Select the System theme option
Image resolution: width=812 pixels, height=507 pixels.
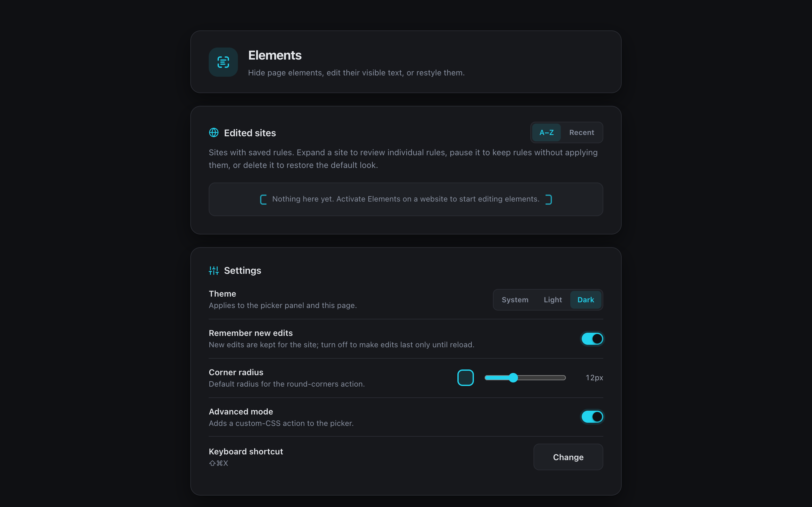(x=515, y=300)
